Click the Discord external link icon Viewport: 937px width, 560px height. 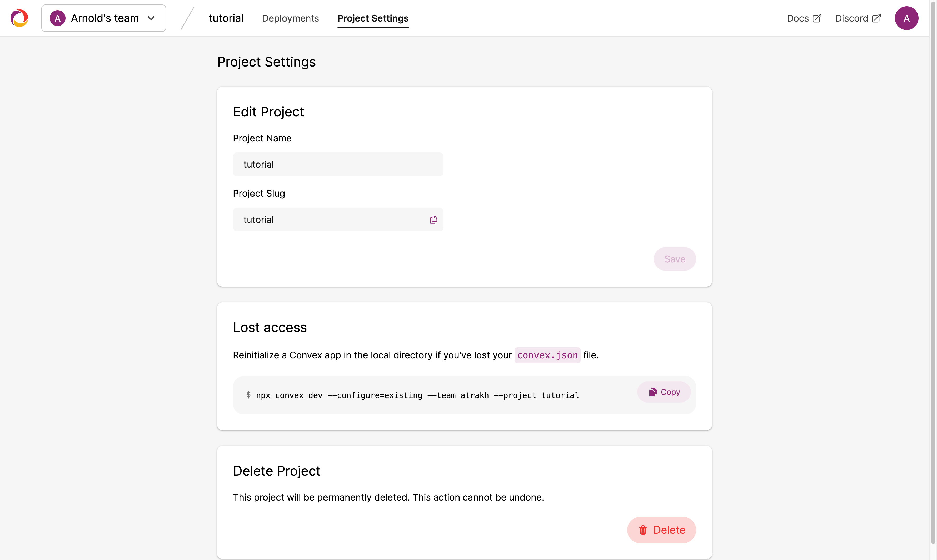876,18
